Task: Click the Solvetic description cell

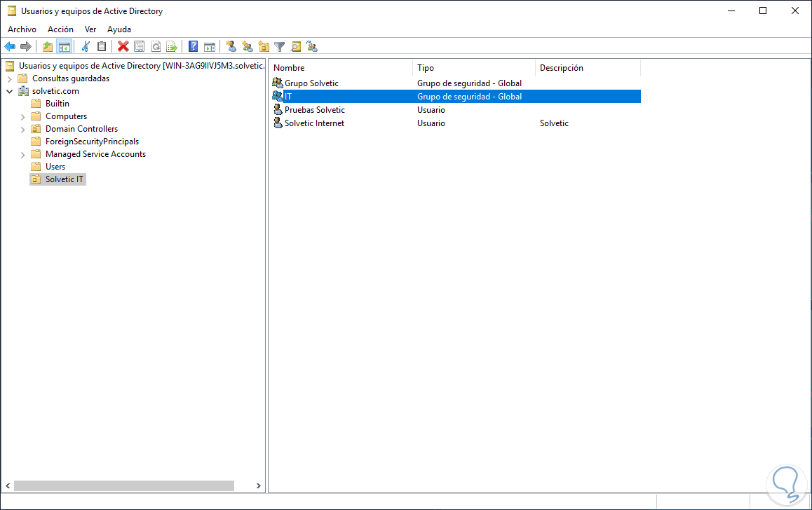Action: [554, 123]
